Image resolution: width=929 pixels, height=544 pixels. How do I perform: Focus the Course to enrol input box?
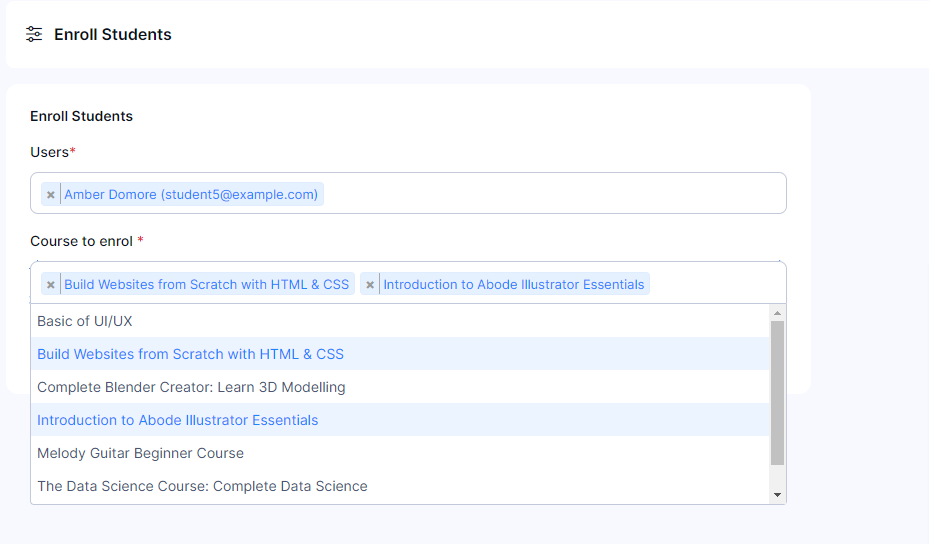click(715, 284)
